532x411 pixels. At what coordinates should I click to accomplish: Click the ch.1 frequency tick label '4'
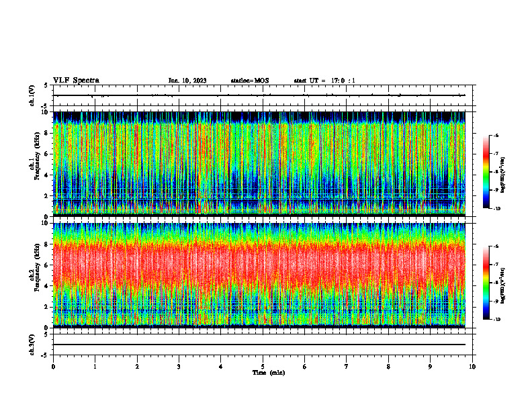coord(47,175)
